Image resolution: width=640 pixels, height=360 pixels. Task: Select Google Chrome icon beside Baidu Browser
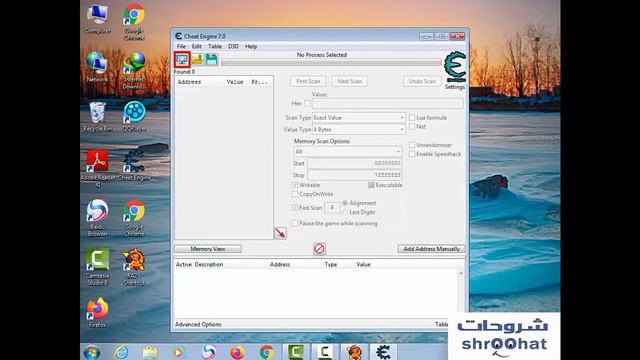click(x=134, y=218)
